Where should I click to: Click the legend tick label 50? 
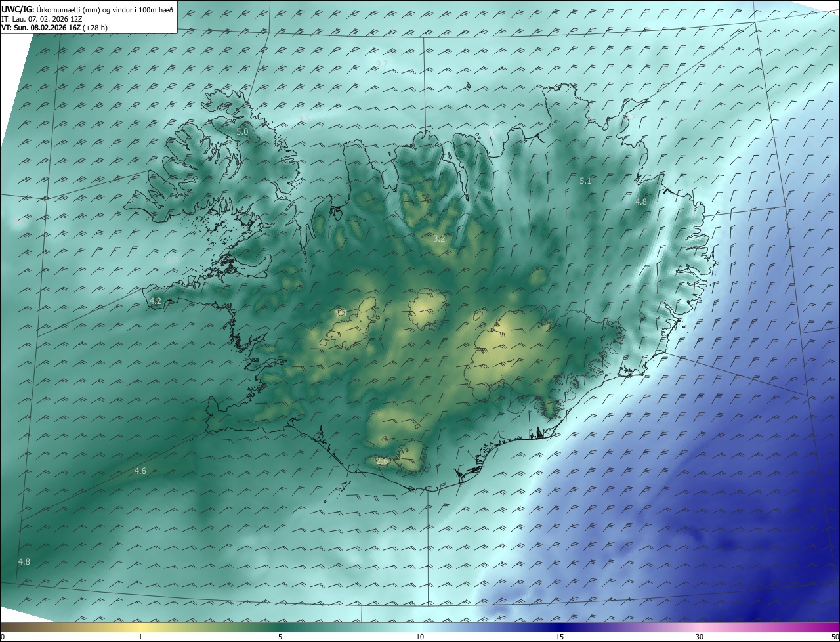[x=835, y=637]
